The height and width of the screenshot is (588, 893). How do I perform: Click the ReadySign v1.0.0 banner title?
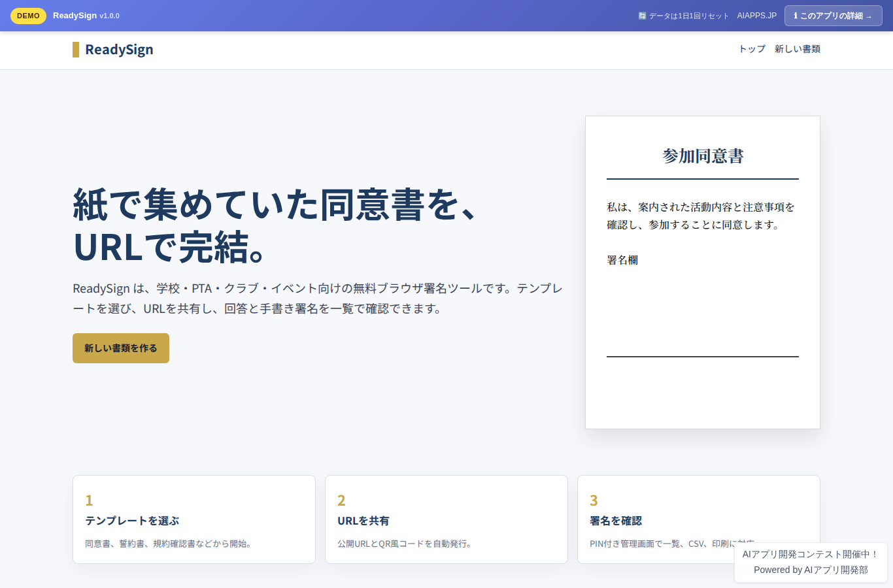coord(86,16)
